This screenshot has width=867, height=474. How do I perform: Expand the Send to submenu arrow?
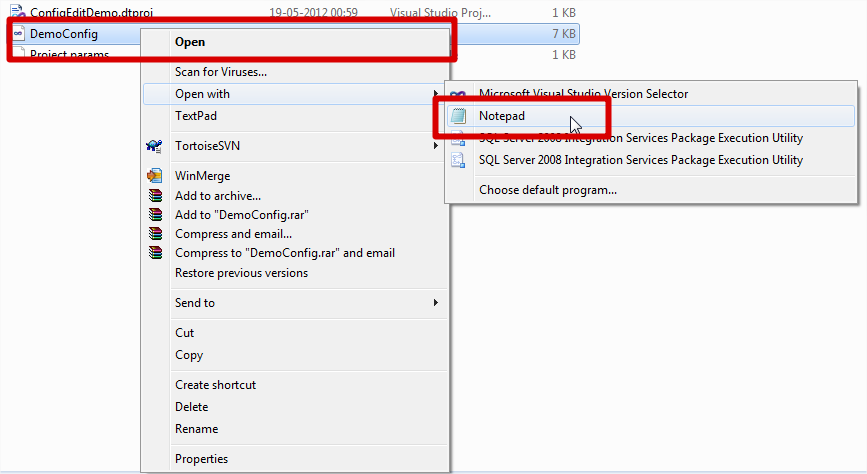(435, 303)
